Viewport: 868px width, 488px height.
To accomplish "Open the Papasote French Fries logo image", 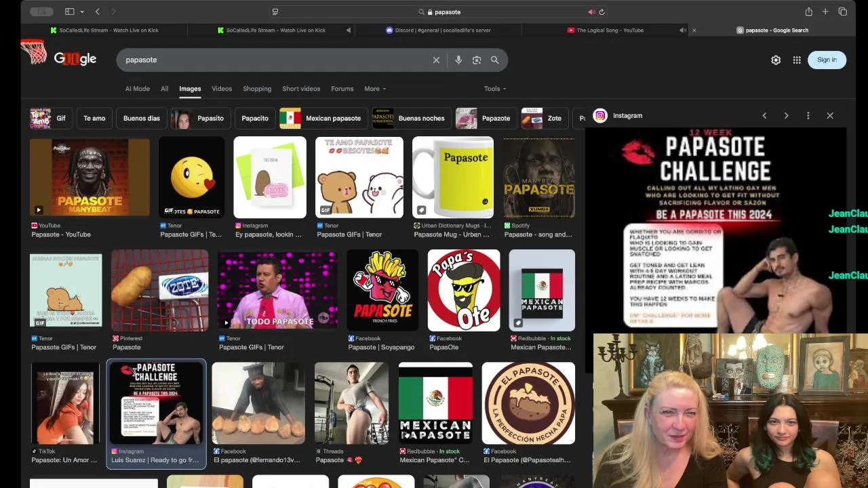I will point(382,290).
